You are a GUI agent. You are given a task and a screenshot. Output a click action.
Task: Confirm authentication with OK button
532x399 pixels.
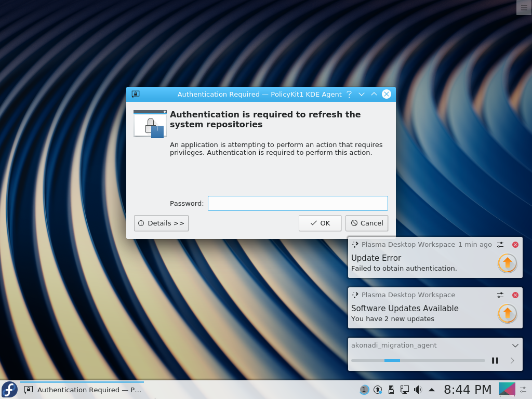(x=320, y=223)
